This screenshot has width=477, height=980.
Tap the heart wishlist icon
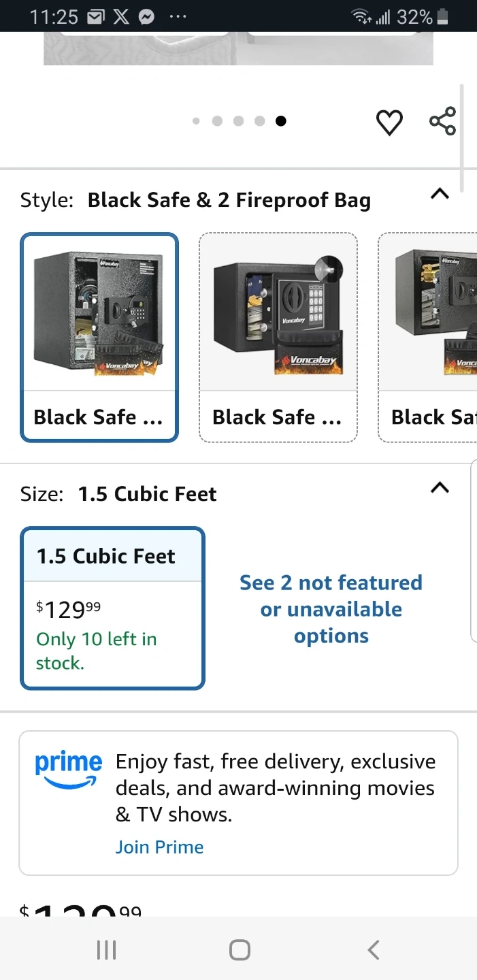point(389,122)
